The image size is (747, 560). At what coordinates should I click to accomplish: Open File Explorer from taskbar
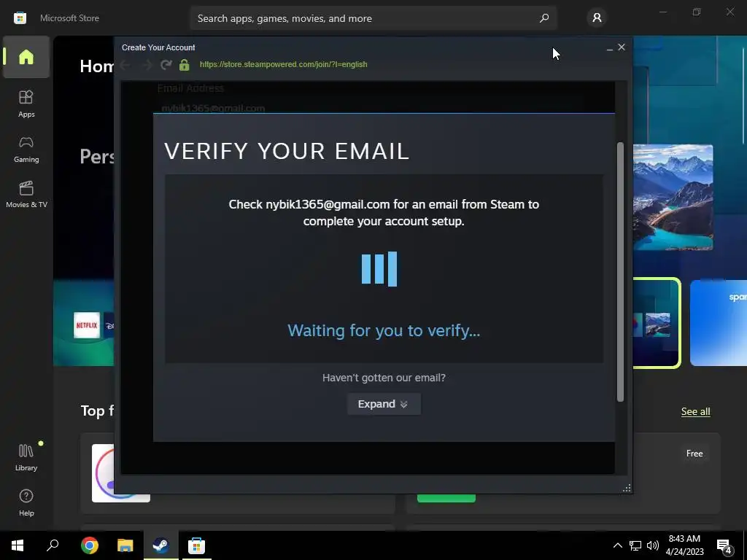125,545
